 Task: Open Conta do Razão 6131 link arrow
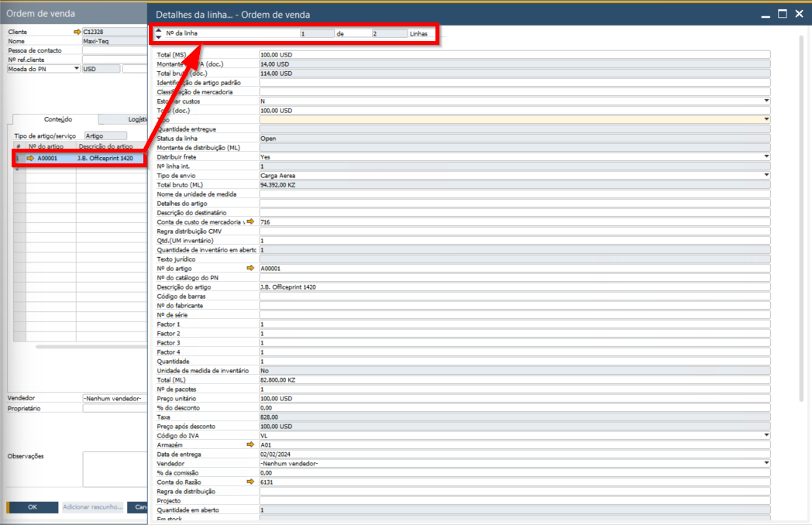pyautogui.click(x=250, y=482)
